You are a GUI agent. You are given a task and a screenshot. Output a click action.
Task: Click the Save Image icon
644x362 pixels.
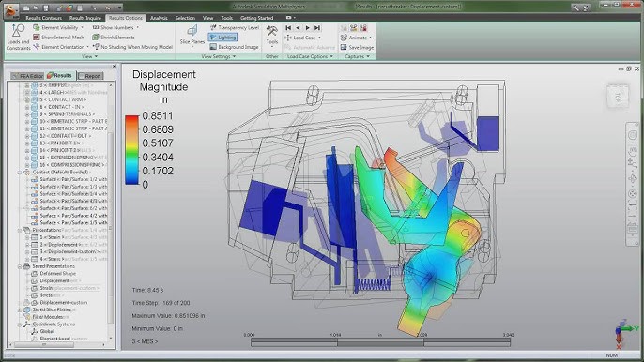(x=344, y=47)
